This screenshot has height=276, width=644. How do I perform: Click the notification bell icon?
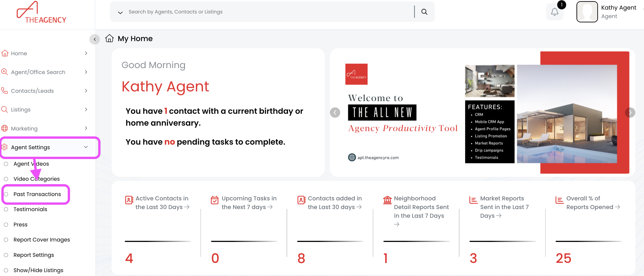[554, 12]
